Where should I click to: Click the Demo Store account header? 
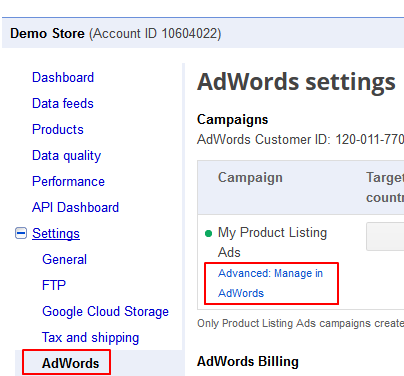115,33
